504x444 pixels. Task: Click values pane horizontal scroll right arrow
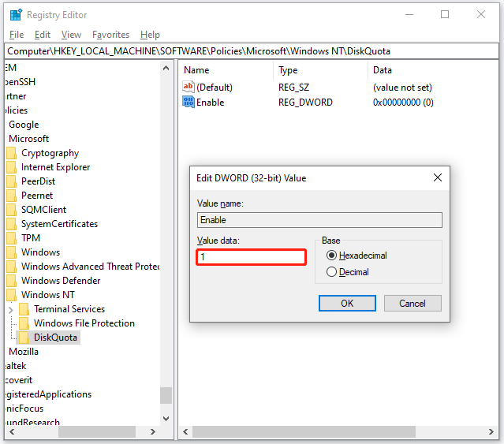(491, 432)
